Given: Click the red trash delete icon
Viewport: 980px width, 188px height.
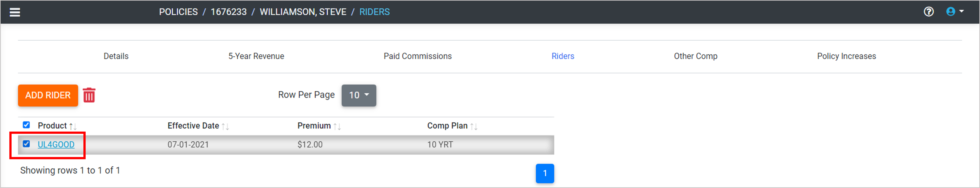Looking at the screenshot, I should click(x=89, y=95).
